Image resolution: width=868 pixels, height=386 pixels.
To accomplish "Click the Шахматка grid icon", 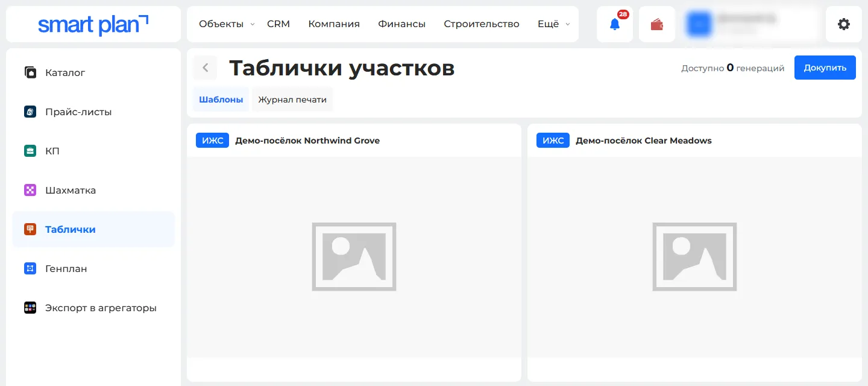I will coord(30,190).
